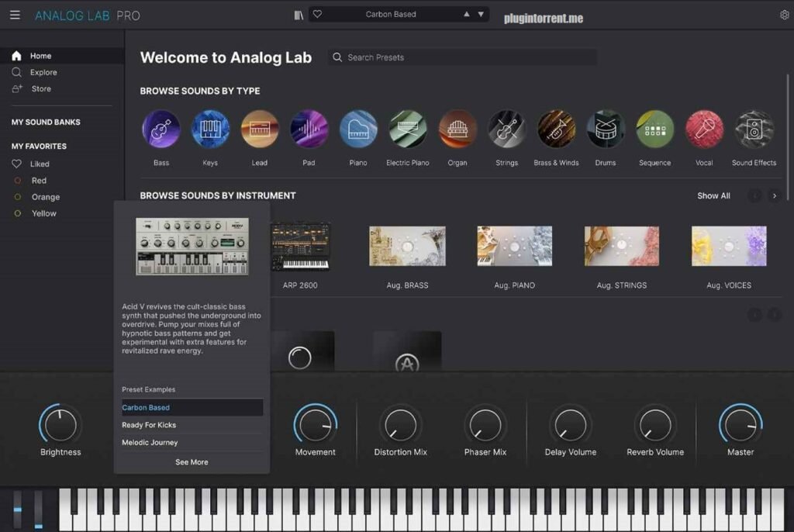Select the ARP 2600 instrument thumbnail

[x=301, y=246]
